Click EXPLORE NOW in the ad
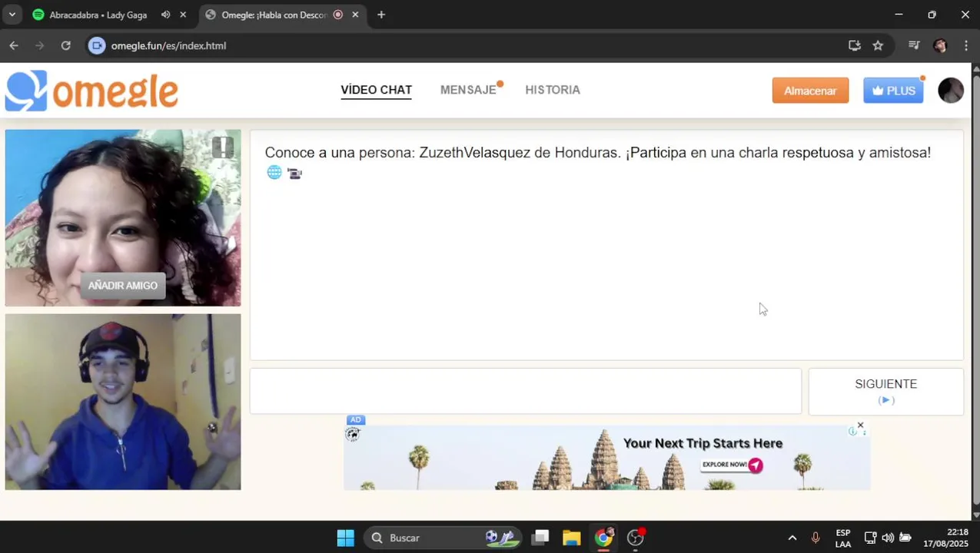 coord(732,465)
